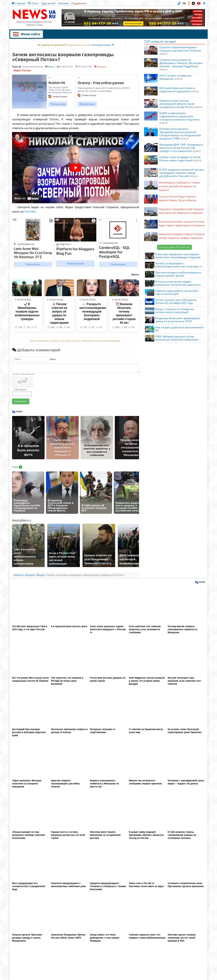The width and height of the screenshot is (217, 980).
Task: Open the TikTok social icon in header
Action: (179, 3)
